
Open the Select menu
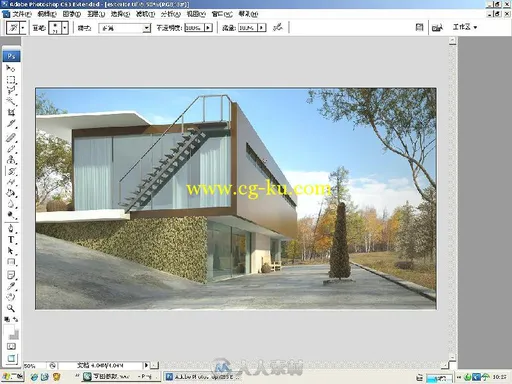(120, 14)
